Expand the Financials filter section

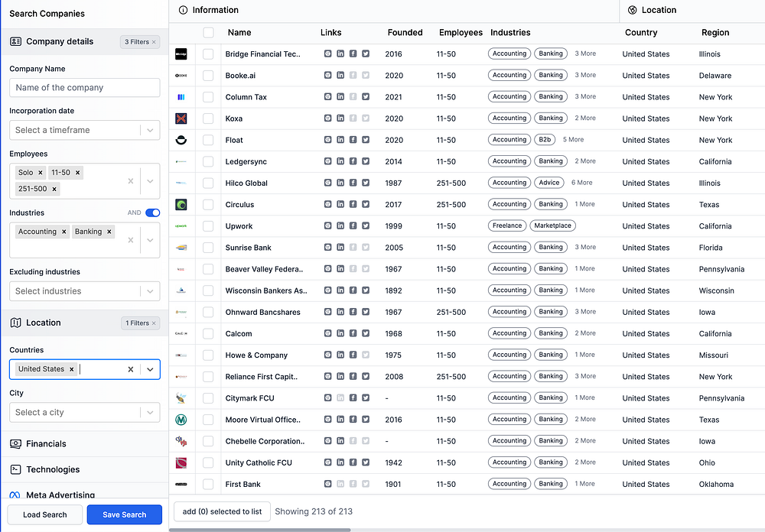(x=85, y=444)
